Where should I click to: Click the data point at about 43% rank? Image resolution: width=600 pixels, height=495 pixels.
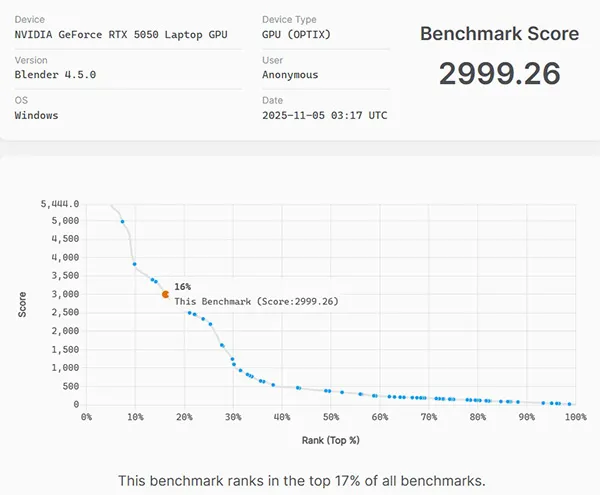(298, 387)
